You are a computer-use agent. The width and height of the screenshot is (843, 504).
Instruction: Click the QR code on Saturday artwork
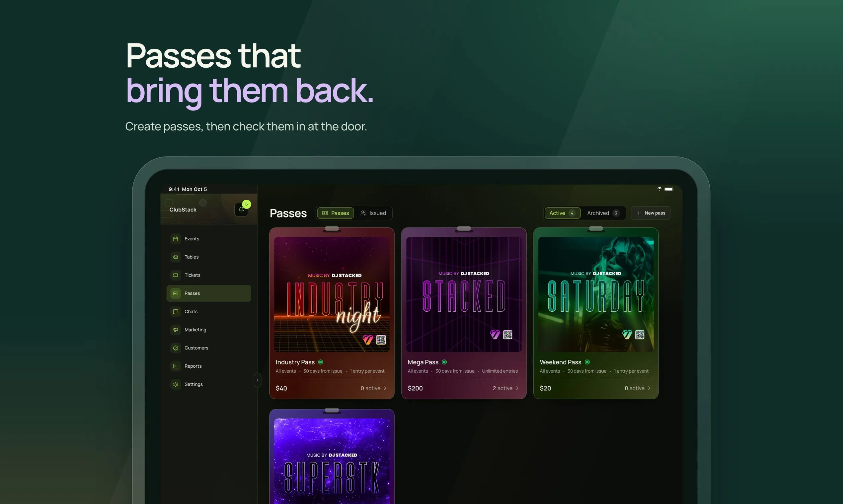(x=640, y=335)
